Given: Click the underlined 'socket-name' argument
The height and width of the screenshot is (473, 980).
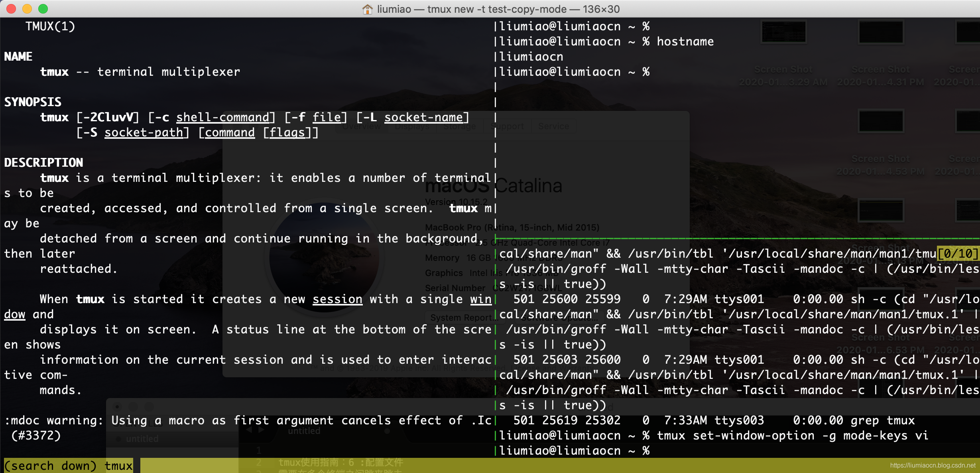Looking at the screenshot, I should [424, 117].
